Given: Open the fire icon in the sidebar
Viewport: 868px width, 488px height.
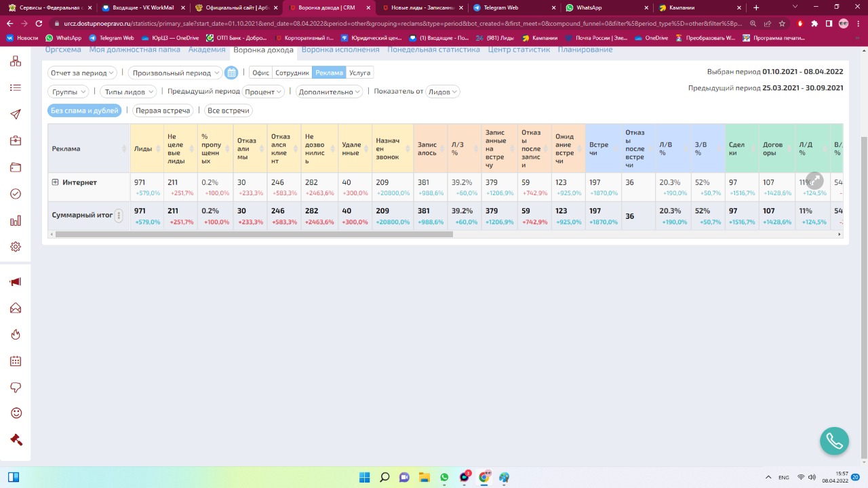Looking at the screenshot, I should coord(15,335).
